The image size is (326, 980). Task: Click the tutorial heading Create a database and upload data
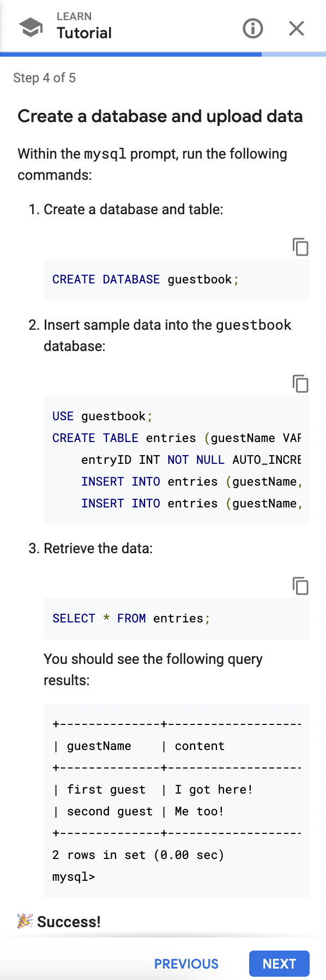tap(161, 116)
